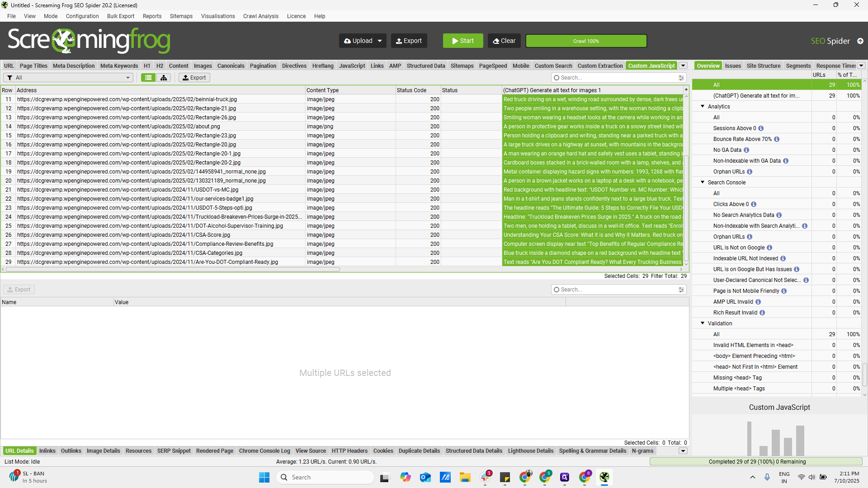This screenshot has width=868, height=488.
Task: Open the filter funnel icon in the filter bar
Action: (9, 77)
